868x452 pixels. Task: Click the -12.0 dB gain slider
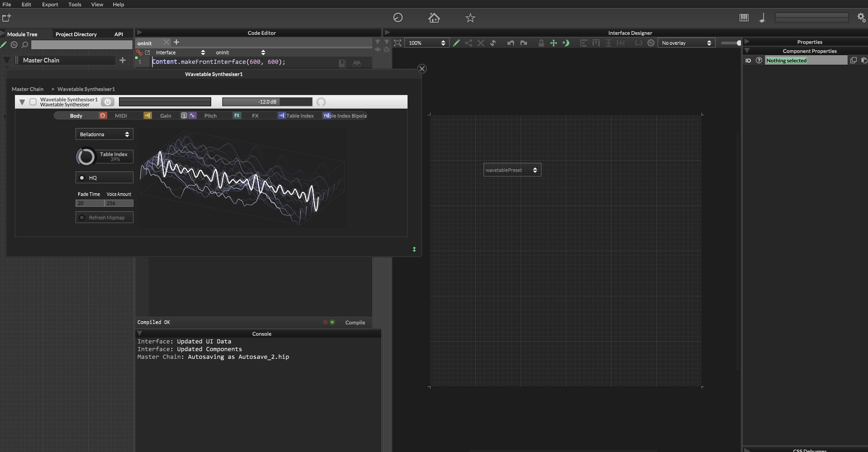pyautogui.click(x=267, y=102)
